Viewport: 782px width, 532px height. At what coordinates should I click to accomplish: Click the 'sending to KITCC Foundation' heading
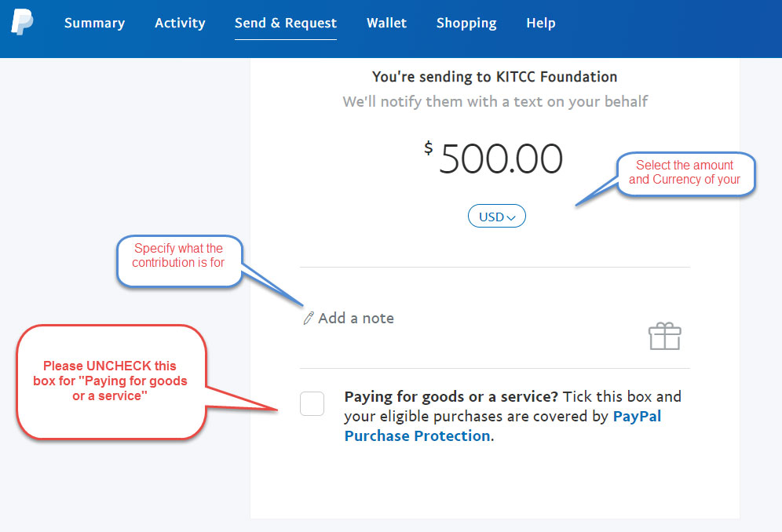tap(495, 77)
